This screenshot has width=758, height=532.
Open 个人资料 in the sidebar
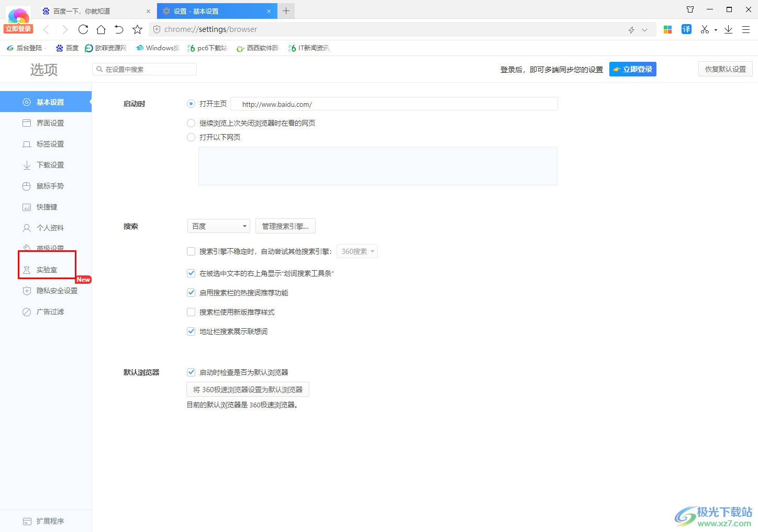coord(46,228)
